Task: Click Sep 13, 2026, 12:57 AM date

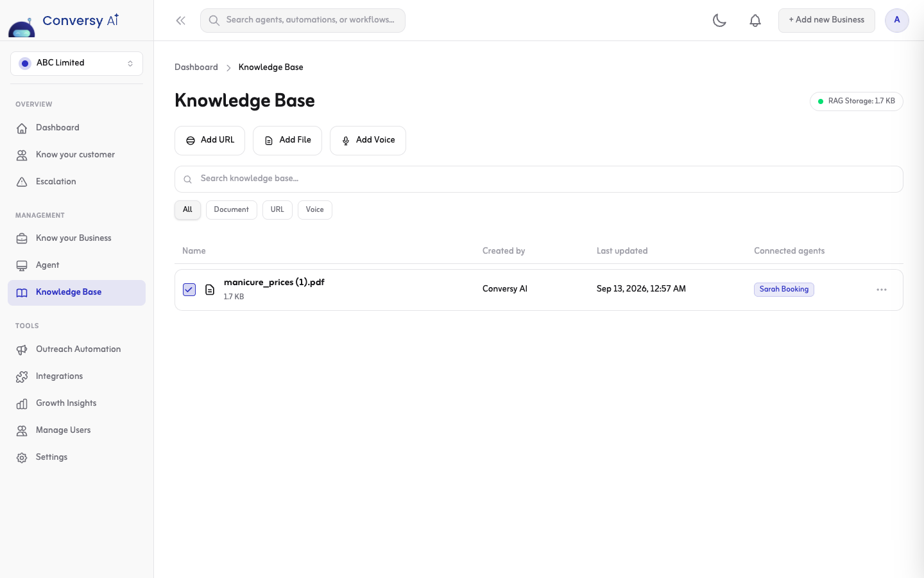Action: (x=641, y=289)
